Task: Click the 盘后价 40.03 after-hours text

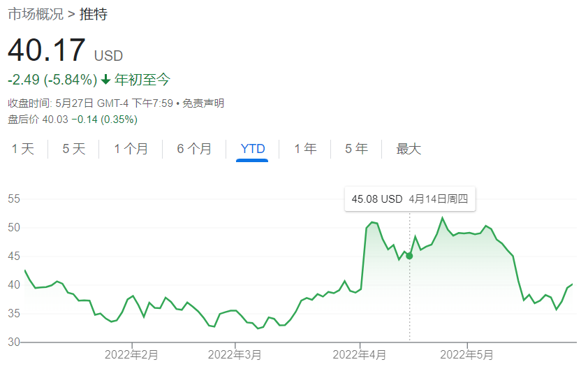Action: [x=72, y=120]
